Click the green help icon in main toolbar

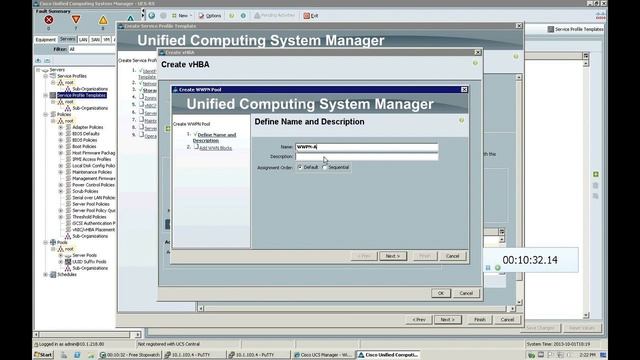(x=231, y=16)
